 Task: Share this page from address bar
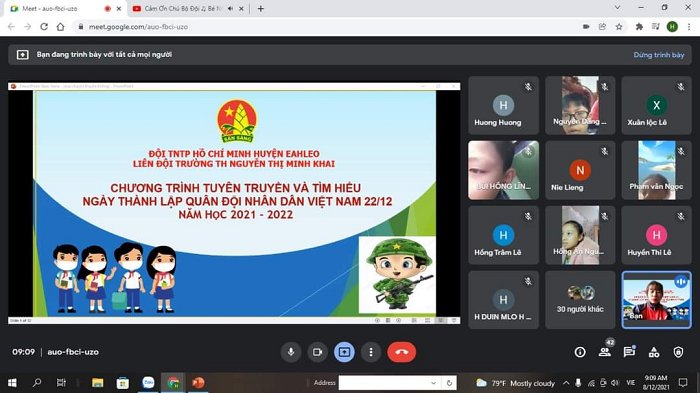602,27
